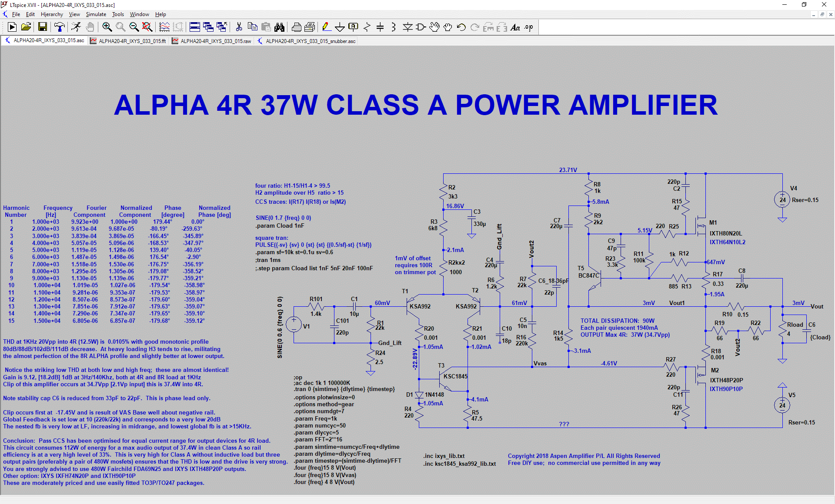Select the Text 'Aa' tool
This screenshot has height=504, width=835.
coord(515,27)
